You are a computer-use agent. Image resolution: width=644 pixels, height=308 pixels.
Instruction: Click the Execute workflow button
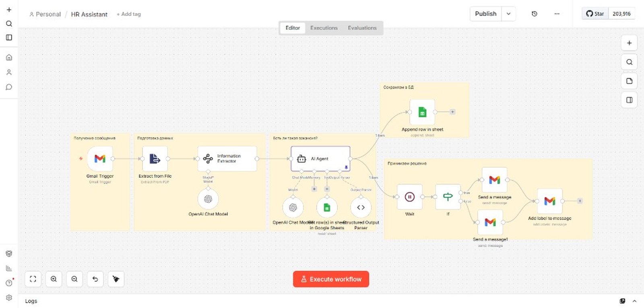point(331,279)
